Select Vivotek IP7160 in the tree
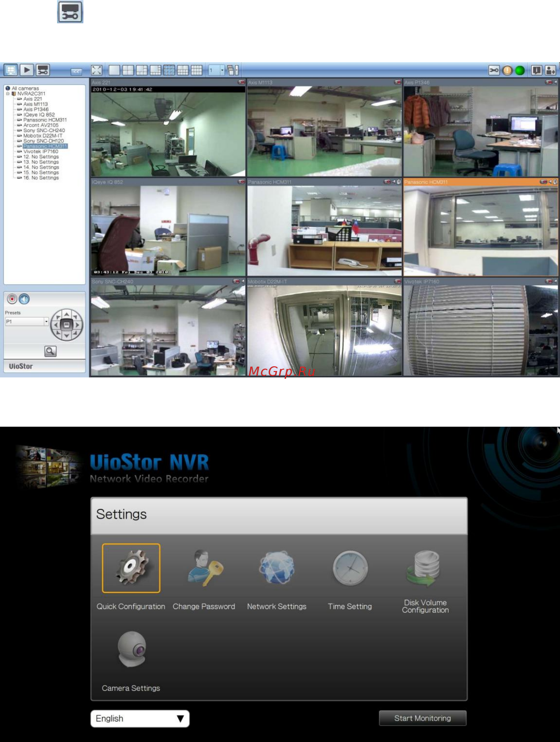The width and height of the screenshot is (560, 742). click(41, 152)
